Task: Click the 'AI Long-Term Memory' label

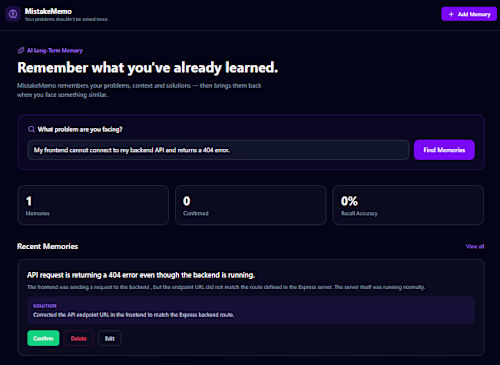Action: tap(55, 51)
